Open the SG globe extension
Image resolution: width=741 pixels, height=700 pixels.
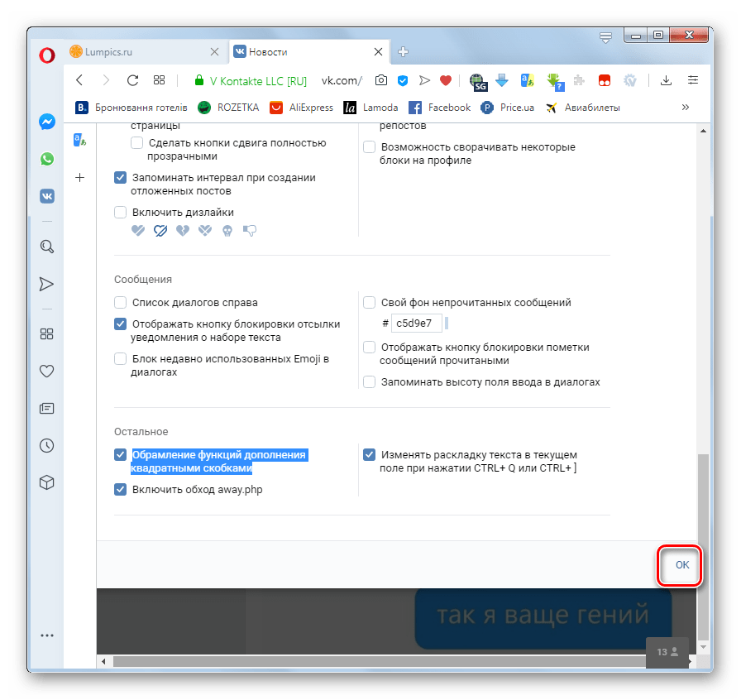point(478,82)
